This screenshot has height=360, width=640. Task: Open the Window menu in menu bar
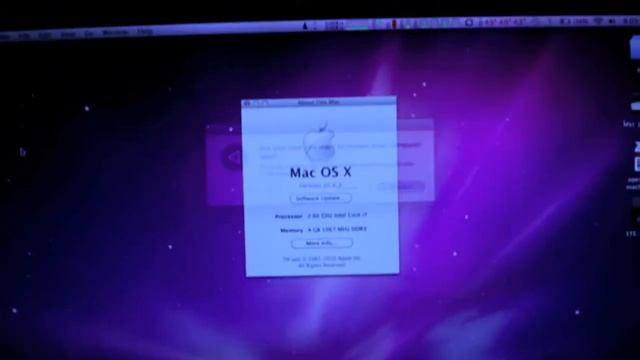click(115, 33)
